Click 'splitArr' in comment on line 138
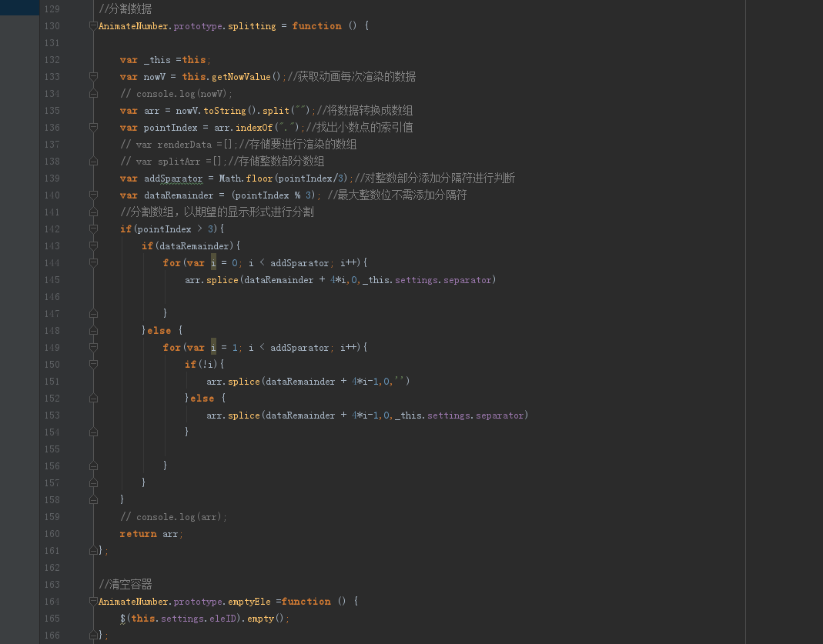The width and height of the screenshot is (823, 644). tap(179, 162)
